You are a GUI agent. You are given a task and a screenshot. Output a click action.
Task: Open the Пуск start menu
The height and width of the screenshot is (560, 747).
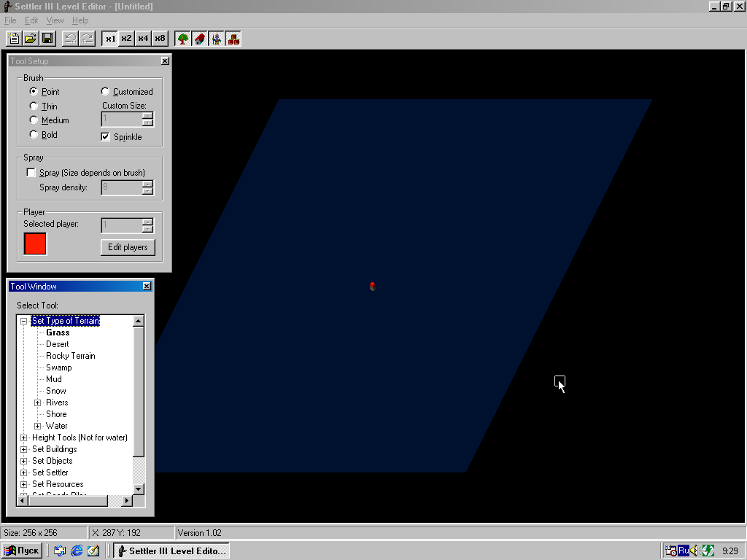(21, 551)
